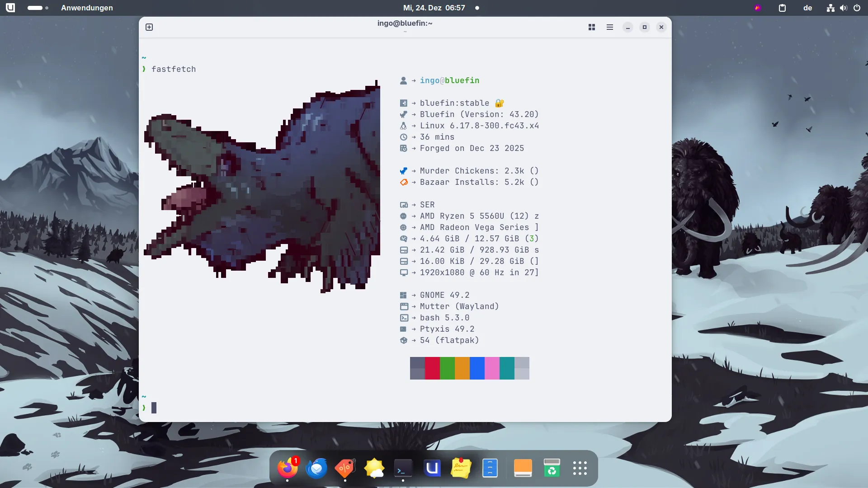Open the sticky notes app
Image resolution: width=868 pixels, height=488 pixels.
461,468
